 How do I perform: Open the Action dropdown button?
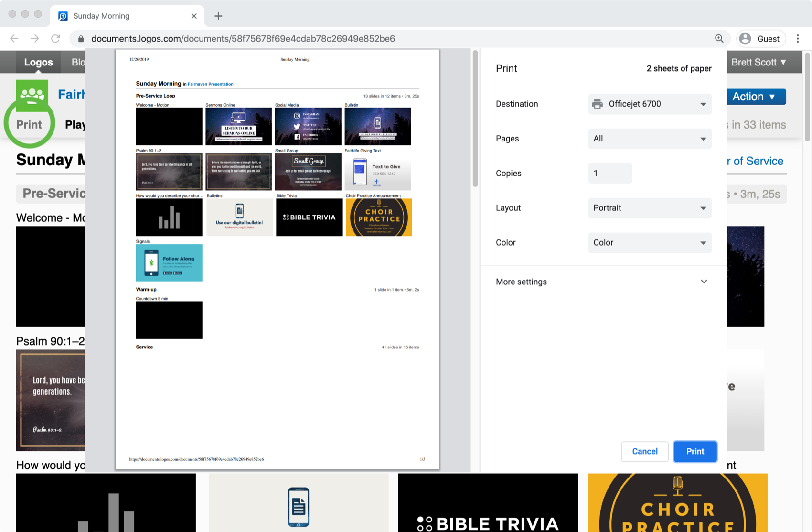[756, 97]
